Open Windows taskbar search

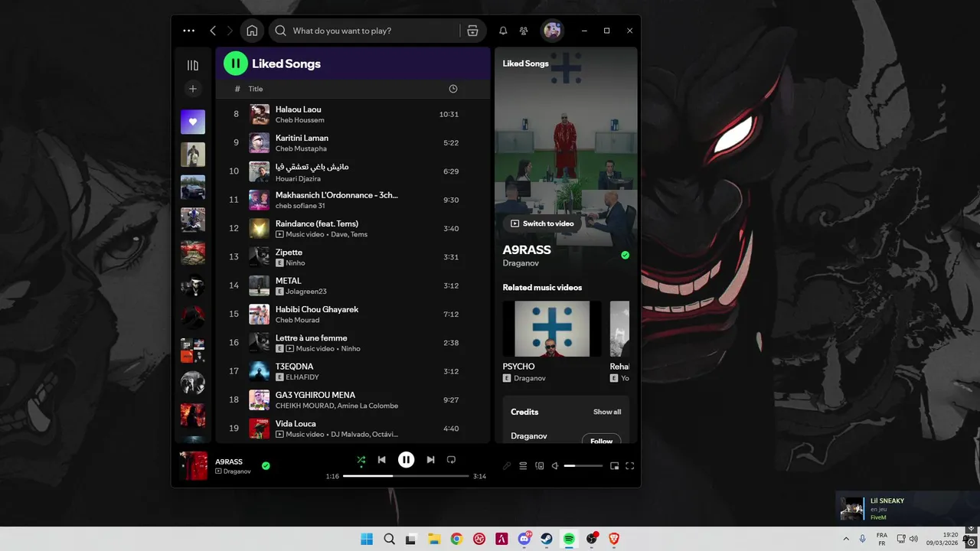(389, 539)
